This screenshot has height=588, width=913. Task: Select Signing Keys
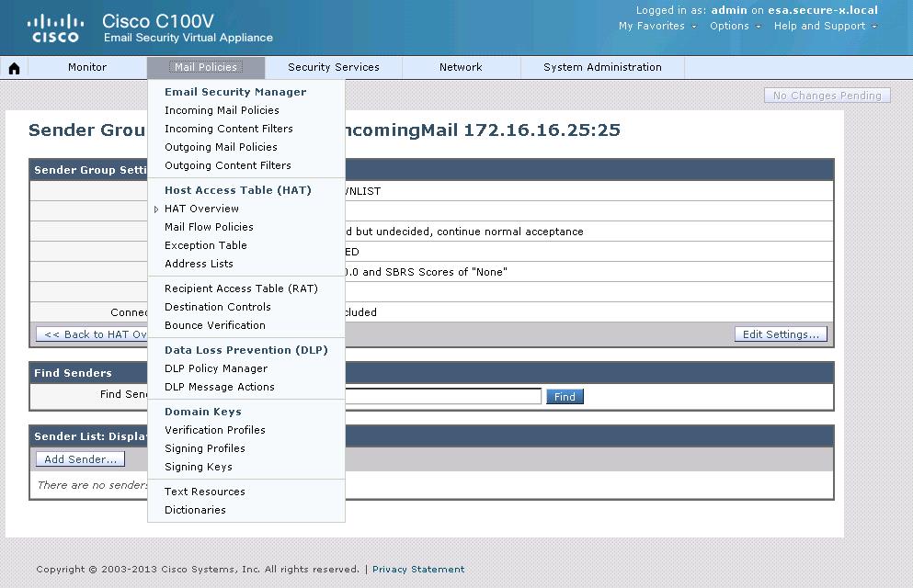pyautogui.click(x=199, y=467)
